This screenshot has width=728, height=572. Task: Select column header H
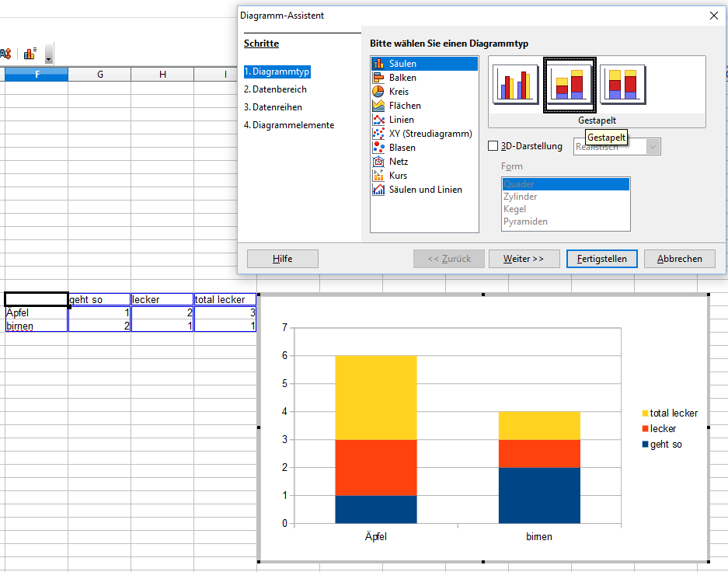click(x=162, y=75)
